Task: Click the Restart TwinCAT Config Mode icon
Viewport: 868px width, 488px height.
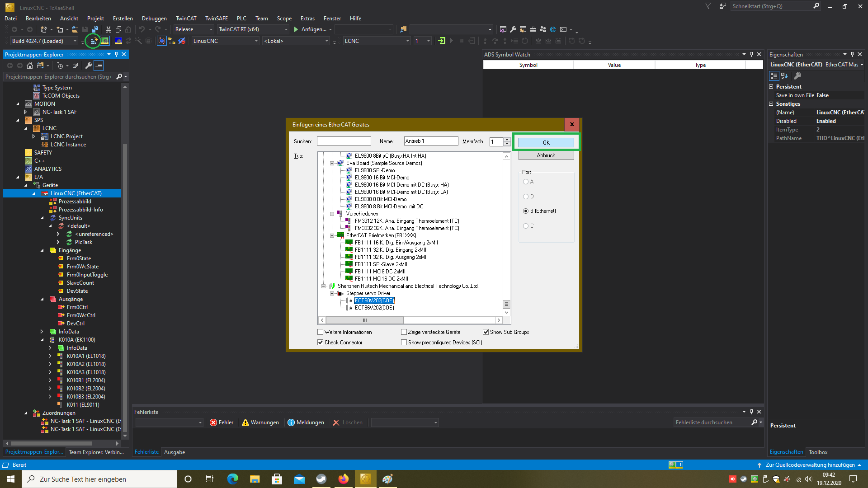Action: [118, 41]
